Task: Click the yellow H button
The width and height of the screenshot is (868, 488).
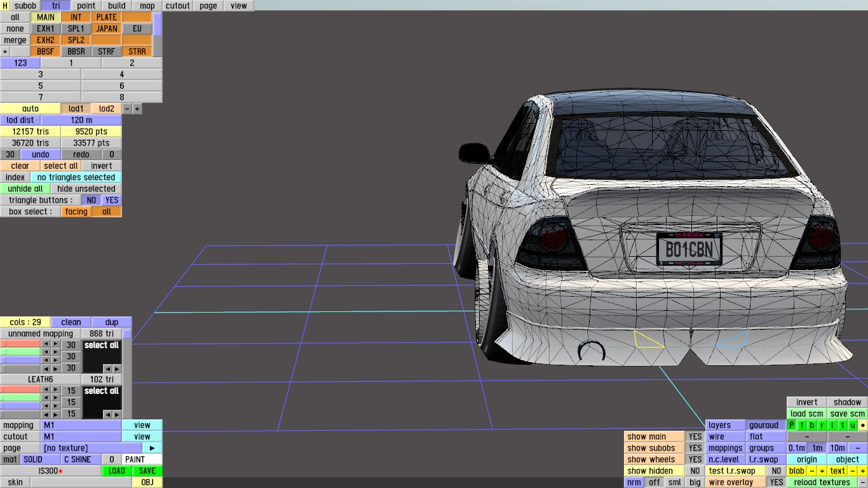Action: tap(5, 6)
